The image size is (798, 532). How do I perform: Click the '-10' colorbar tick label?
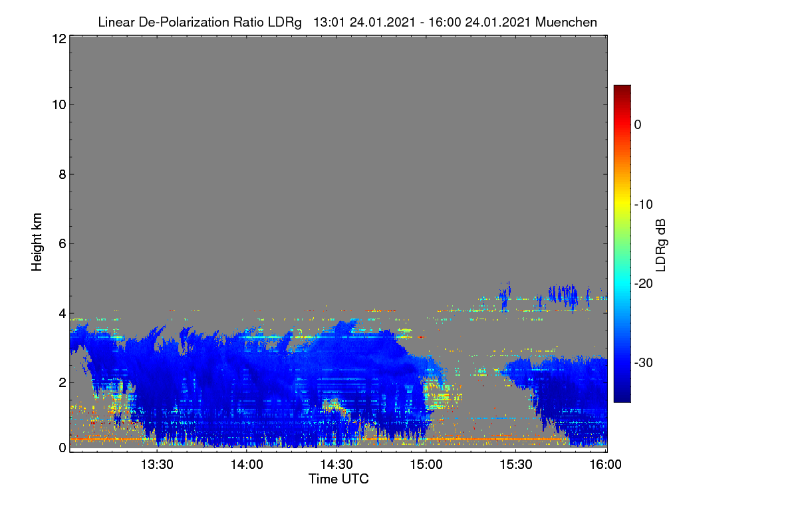644,204
